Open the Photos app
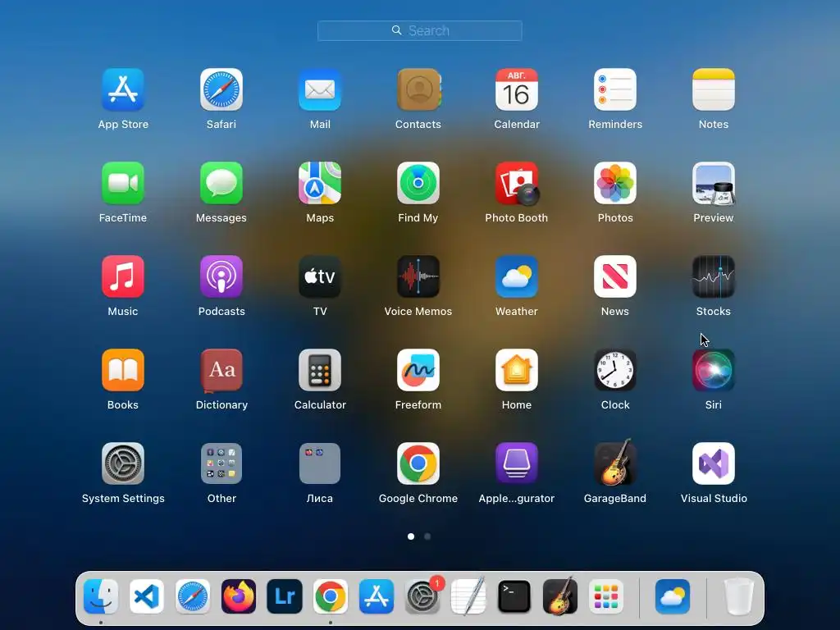The image size is (840, 630). (x=615, y=183)
